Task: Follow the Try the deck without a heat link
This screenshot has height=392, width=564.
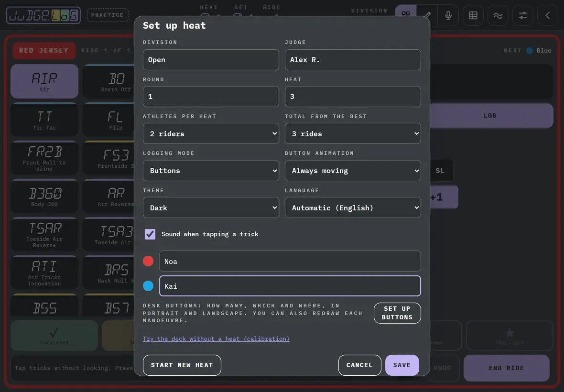Action: tap(216, 339)
